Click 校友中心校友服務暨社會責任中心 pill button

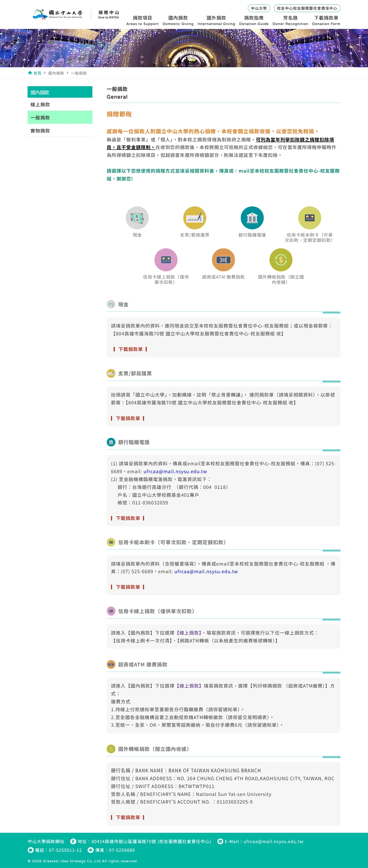[307, 8]
